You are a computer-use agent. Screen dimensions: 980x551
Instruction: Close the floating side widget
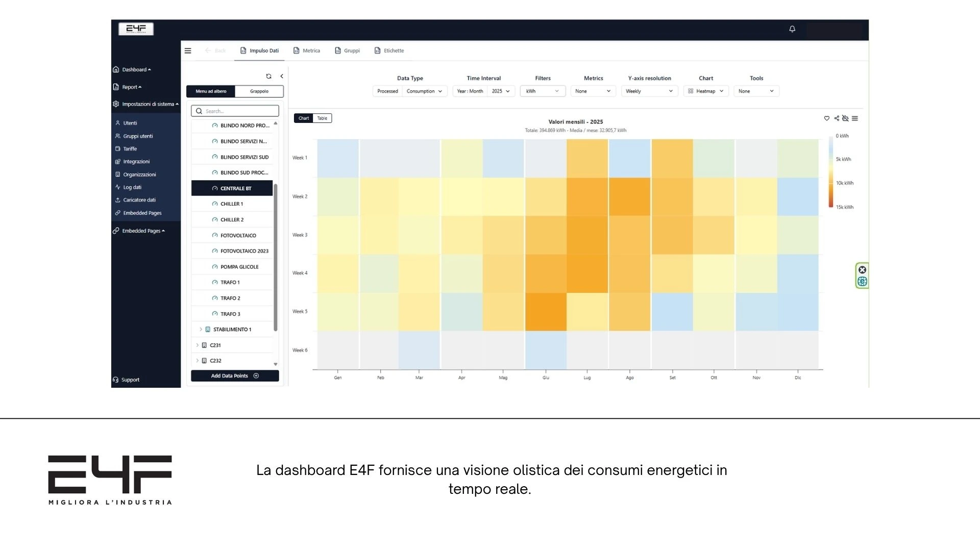[862, 270]
